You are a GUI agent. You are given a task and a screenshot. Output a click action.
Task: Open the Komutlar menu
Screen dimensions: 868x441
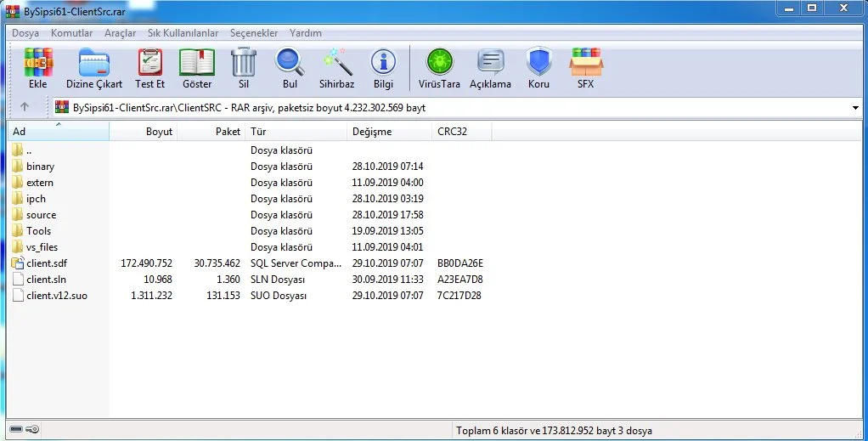tap(72, 33)
